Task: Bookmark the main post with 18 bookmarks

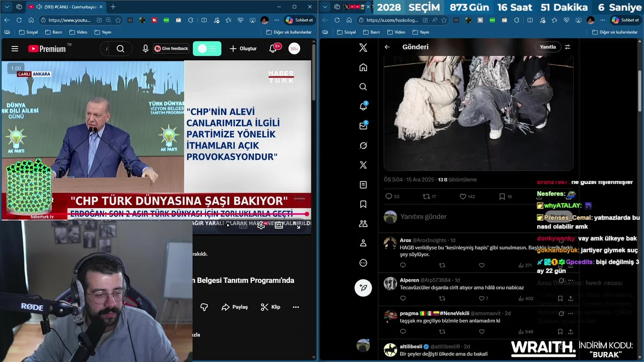Action: tap(505, 197)
